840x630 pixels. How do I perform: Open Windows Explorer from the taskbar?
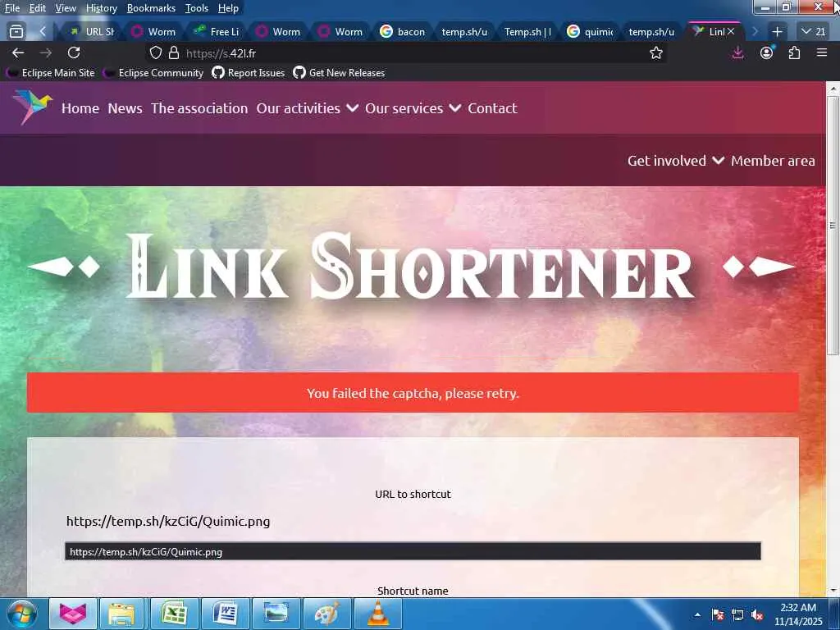(121, 614)
